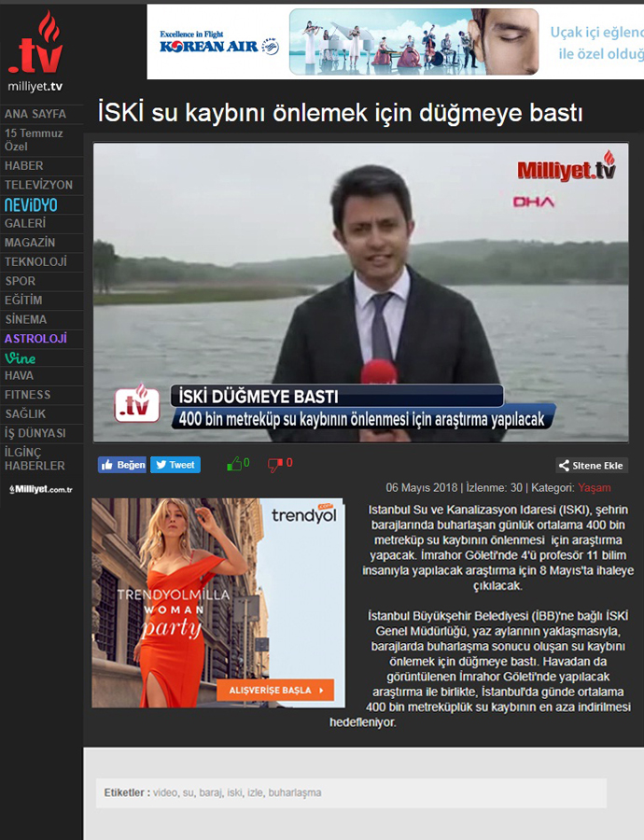
Task: Click the 'buharlaşma' tag
Action: tap(295, 792)
